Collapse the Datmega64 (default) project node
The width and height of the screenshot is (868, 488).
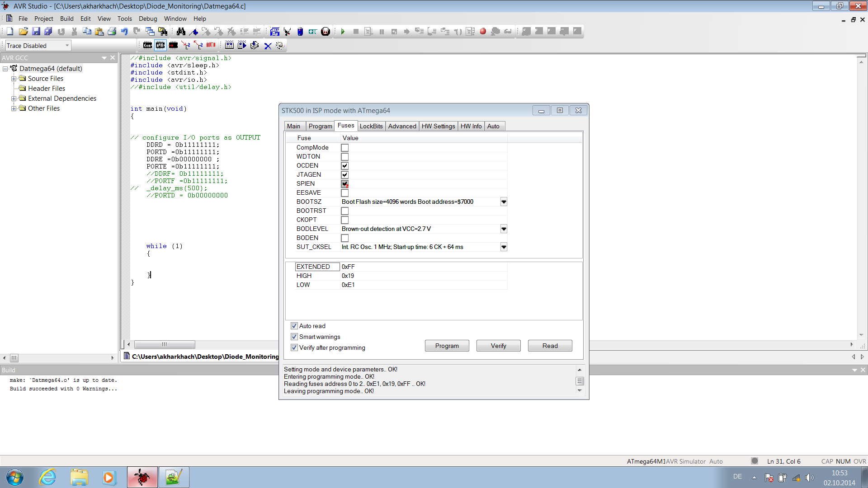point(5,69)
